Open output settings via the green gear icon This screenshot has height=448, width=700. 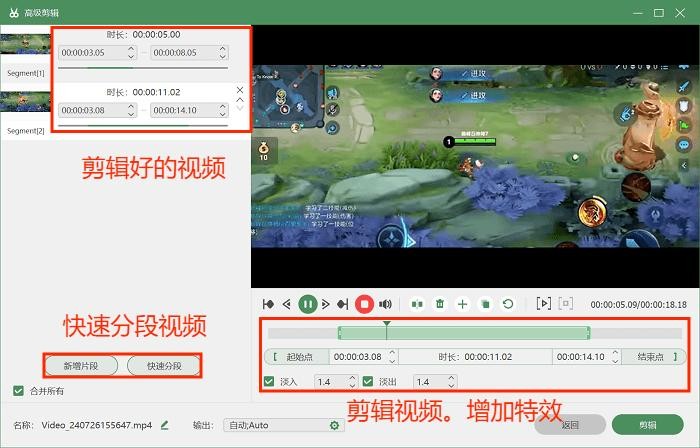click(335, 425)
